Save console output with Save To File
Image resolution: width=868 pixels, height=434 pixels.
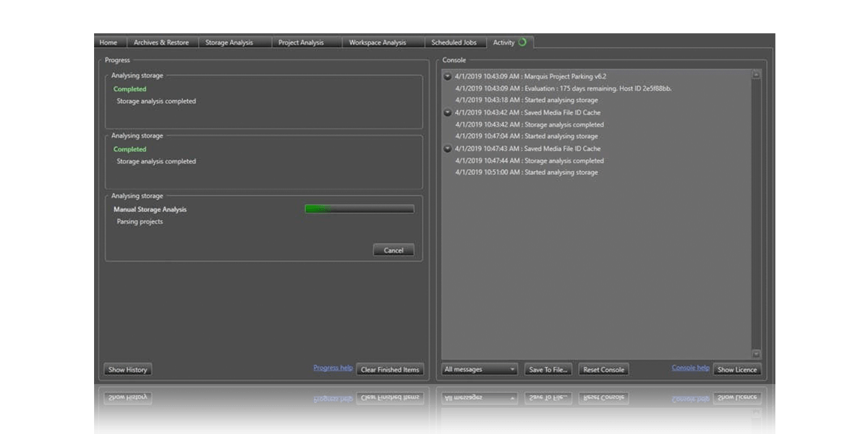[548, 370]
